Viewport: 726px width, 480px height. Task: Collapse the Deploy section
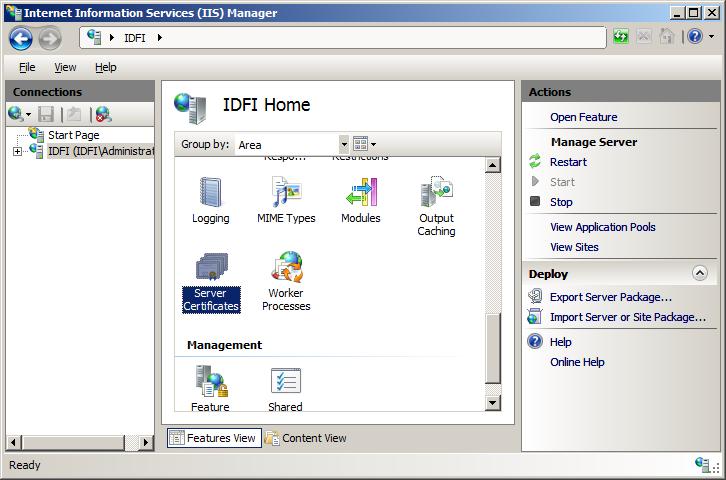coord(700,273)
